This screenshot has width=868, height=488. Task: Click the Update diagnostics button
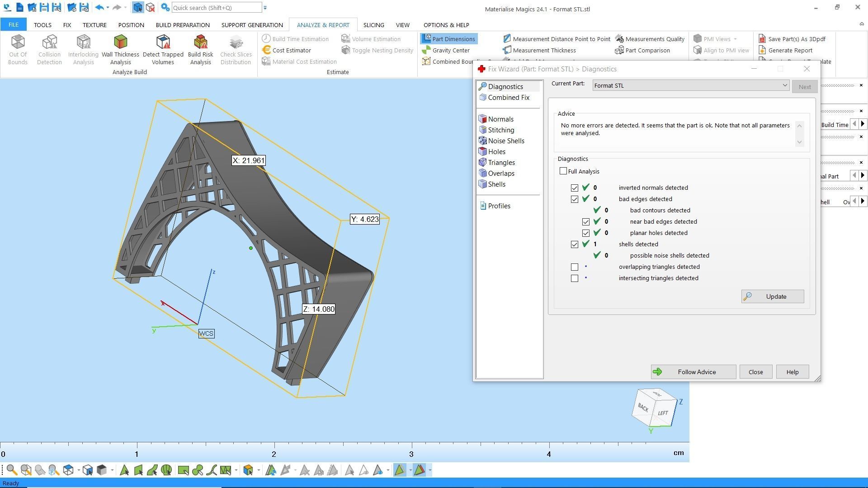[x=772, y=296]
